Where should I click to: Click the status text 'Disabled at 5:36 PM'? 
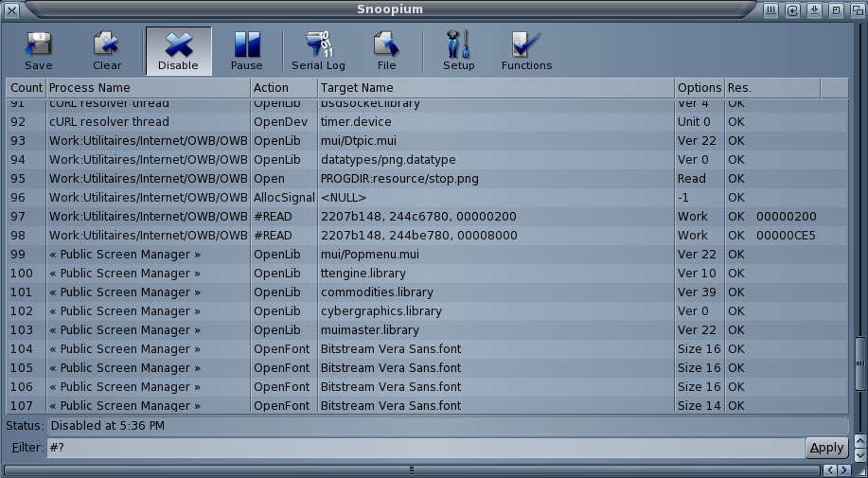click(107, 425)
